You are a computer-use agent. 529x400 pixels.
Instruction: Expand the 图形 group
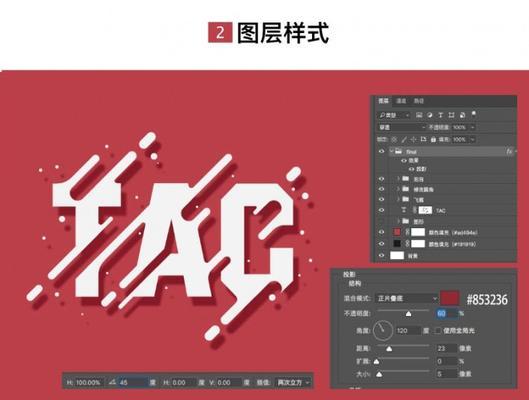398,221
